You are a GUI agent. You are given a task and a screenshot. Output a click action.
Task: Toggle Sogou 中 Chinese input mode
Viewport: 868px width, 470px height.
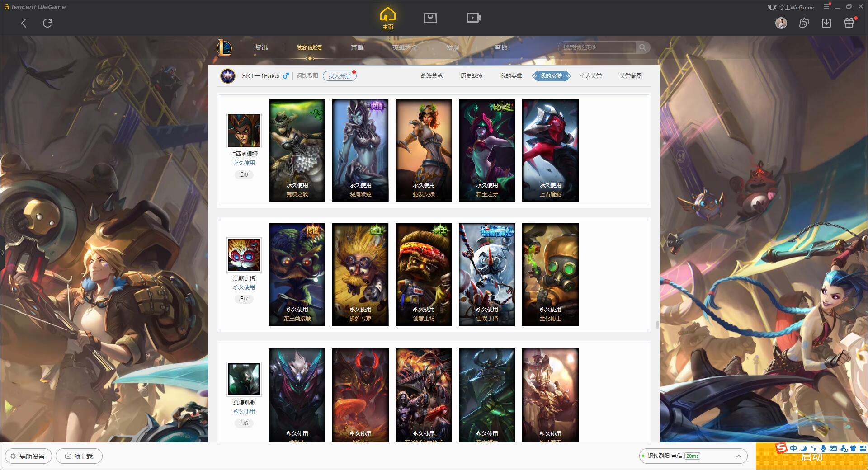tap(793, 448)
